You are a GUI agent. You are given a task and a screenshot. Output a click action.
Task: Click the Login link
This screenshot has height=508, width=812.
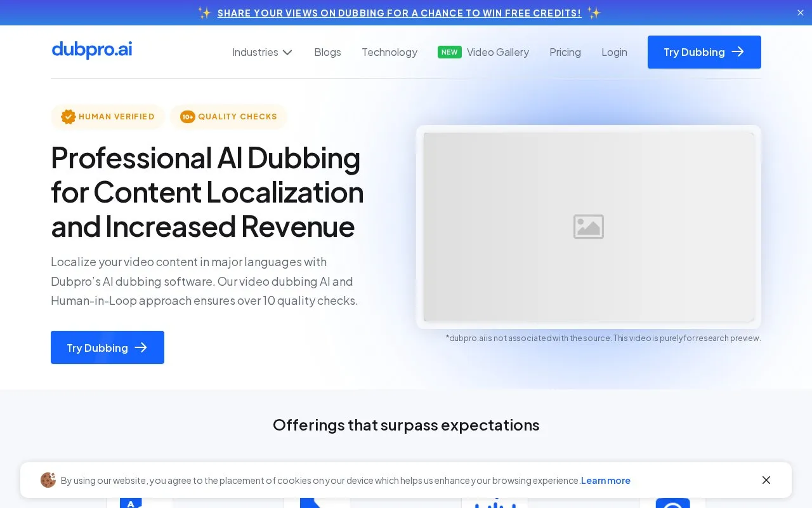[614, 52]
